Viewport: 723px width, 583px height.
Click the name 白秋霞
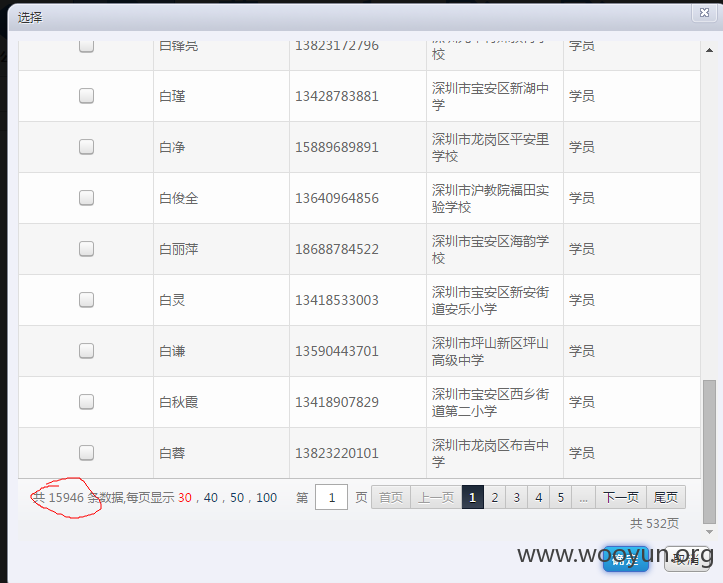pyautogui.click(x=178, y=402)
